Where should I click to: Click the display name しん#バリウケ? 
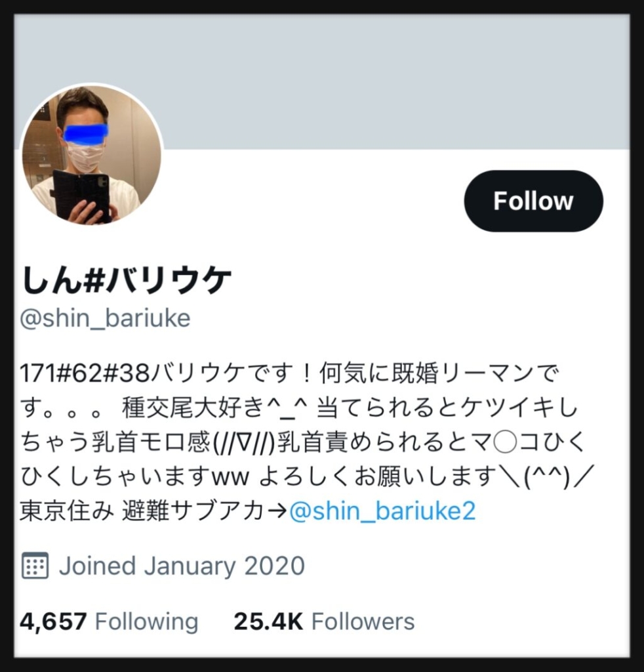coord(127,280)
